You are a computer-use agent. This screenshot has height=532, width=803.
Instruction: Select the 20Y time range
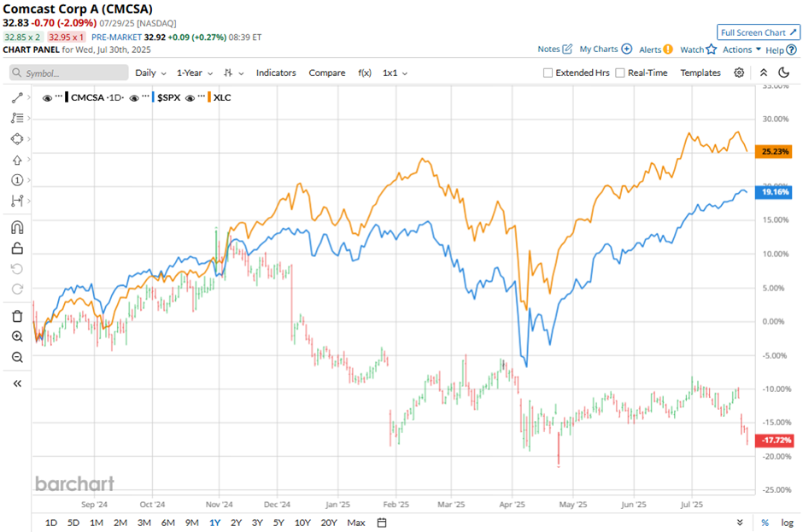329,523
